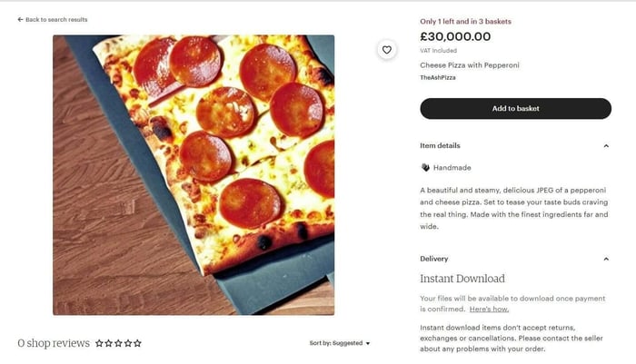Click the fifth star in shop reviews
The width and height of the screenshot is (636, 364).
(137, 343)
